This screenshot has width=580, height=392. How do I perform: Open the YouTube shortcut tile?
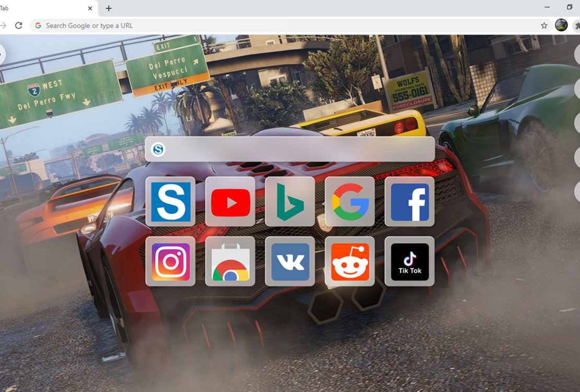[x=230, y=202]
